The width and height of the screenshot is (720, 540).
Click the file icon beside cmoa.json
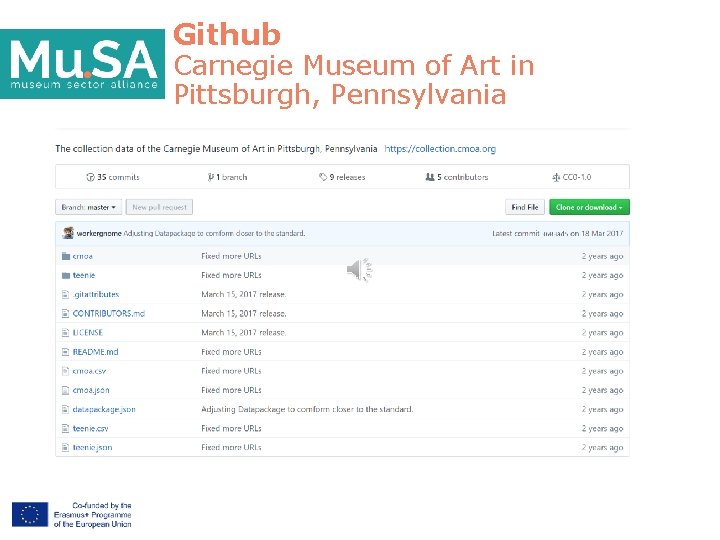point(65,390)
